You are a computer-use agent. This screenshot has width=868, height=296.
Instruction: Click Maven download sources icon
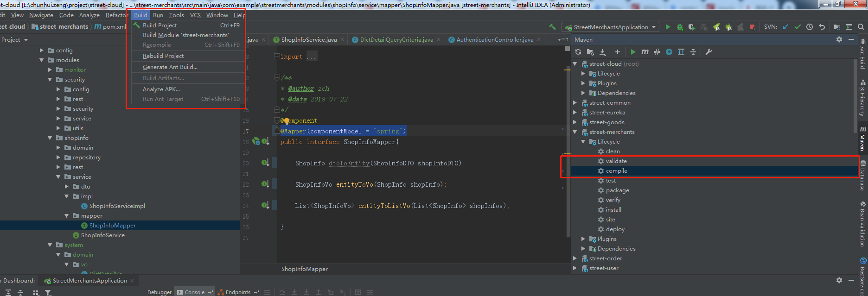coord(602,52)
